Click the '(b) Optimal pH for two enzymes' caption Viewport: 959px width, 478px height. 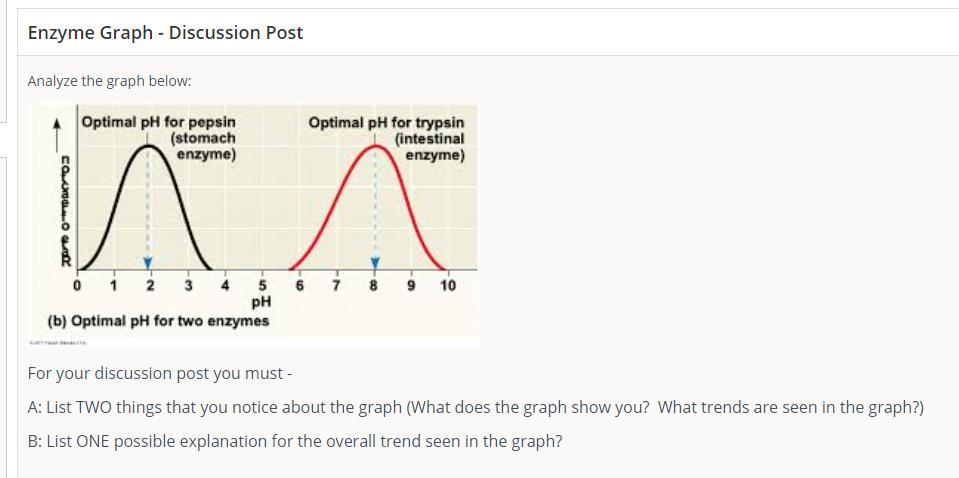click(x=158, y=321)
